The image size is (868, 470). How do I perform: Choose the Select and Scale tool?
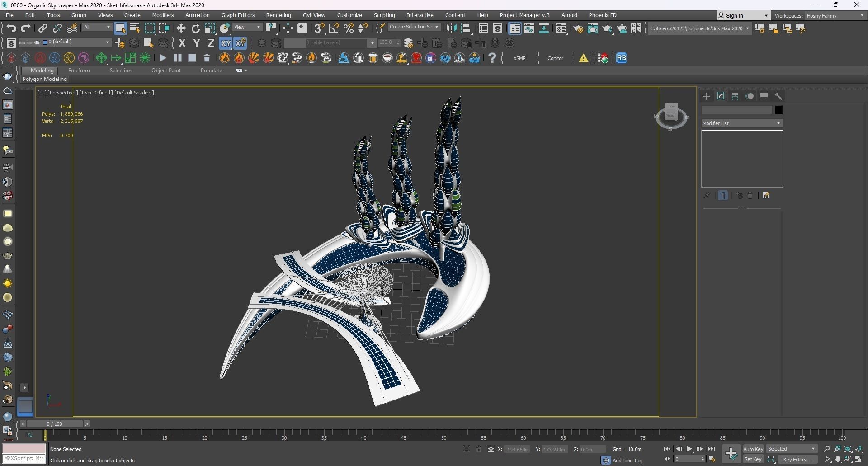[210, 28]
